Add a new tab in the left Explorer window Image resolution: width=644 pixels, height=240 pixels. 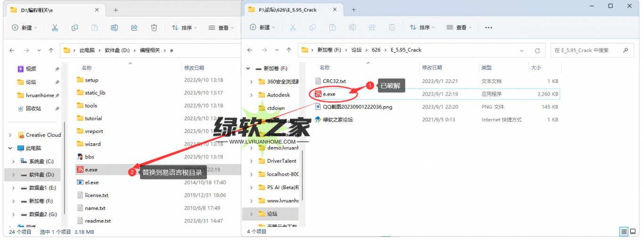point(116,10)
